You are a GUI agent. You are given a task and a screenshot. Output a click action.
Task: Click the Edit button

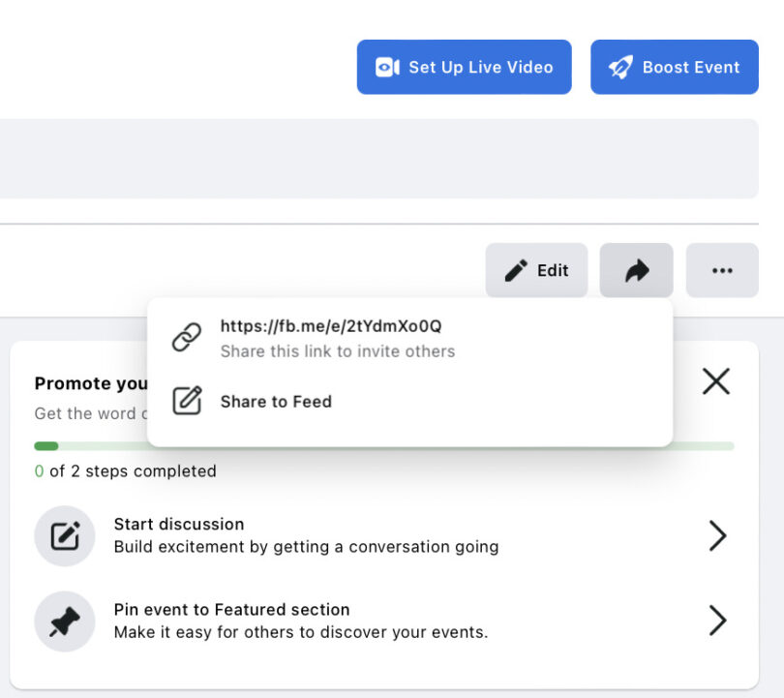tap(536, 270)
